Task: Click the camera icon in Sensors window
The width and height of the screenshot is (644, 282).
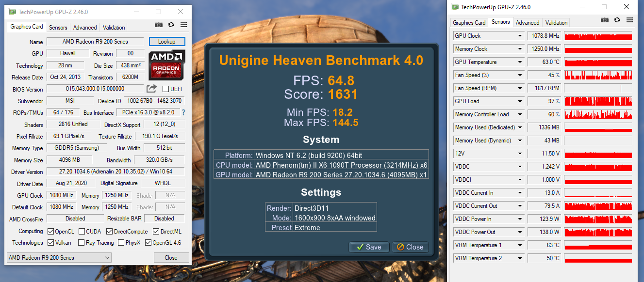Action: (605, 20)
